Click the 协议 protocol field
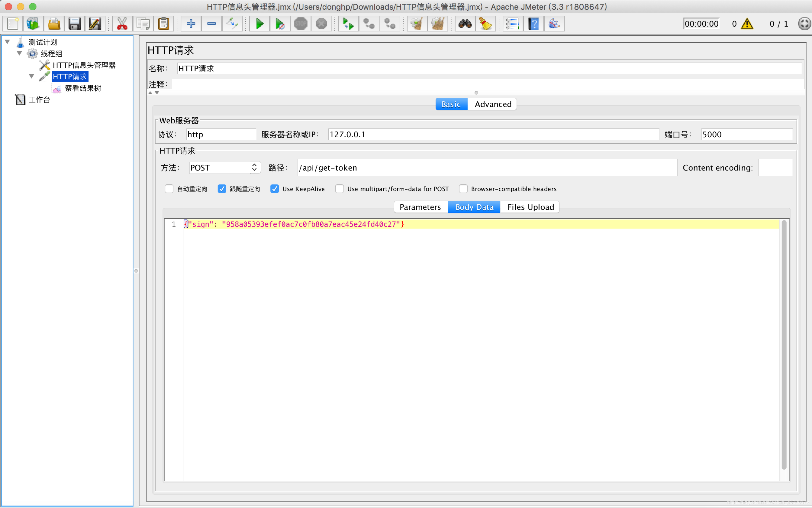This screenshot has width=812, height=508. click(x=221, y=134)
